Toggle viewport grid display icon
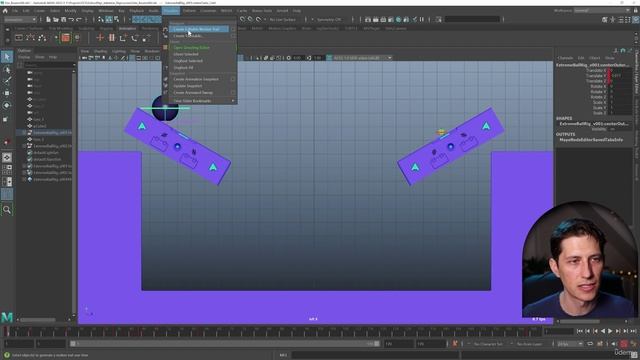The image size is (640, 360). click(132, 58)
